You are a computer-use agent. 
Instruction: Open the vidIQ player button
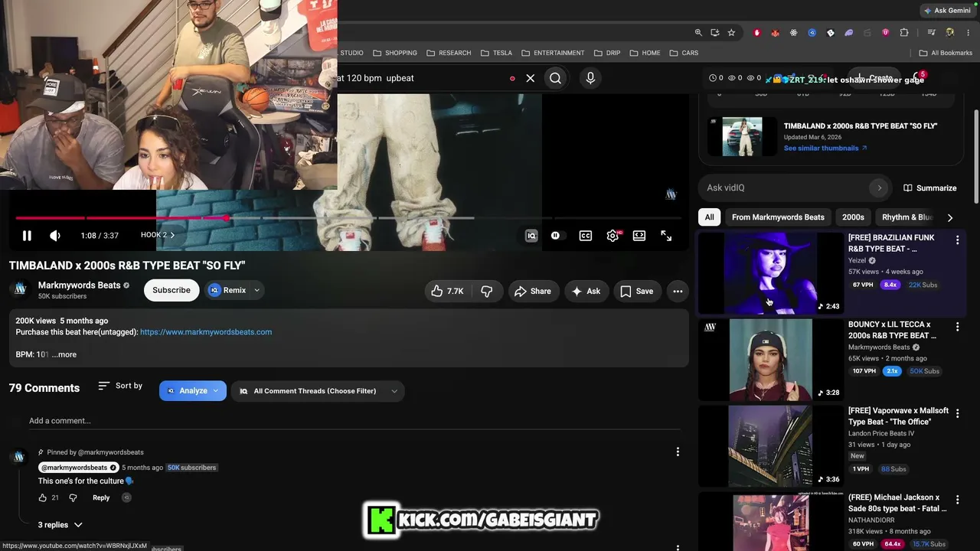point(531,236)
